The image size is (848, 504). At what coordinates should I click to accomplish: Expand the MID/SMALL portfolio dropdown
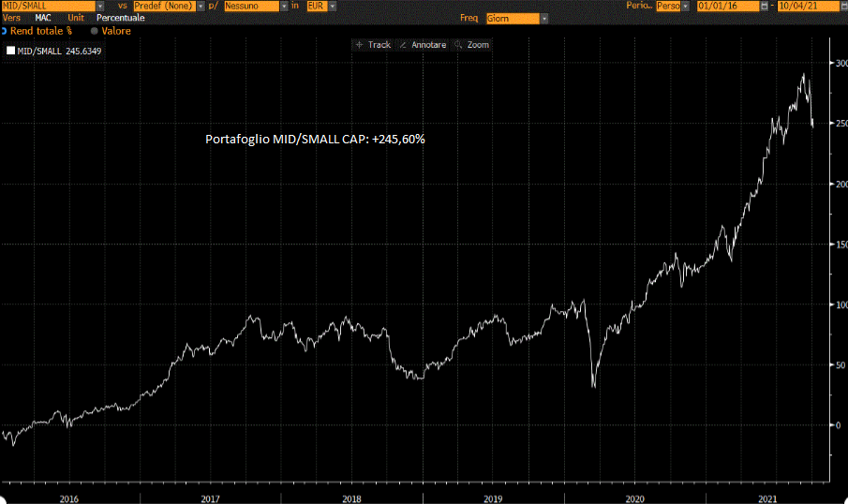(100, 6)
